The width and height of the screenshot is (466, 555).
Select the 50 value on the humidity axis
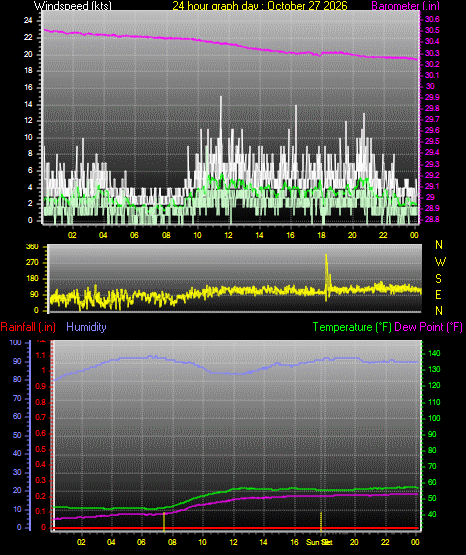(17, 435)
